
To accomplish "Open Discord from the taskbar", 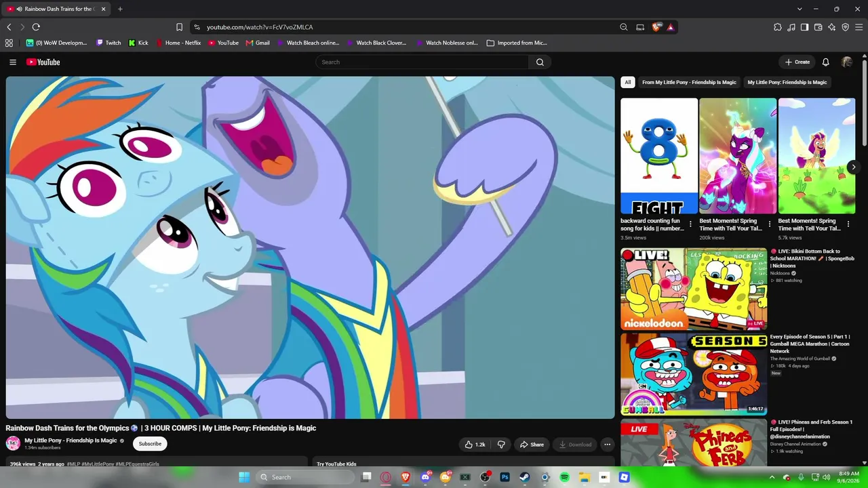I will [425, 477].
